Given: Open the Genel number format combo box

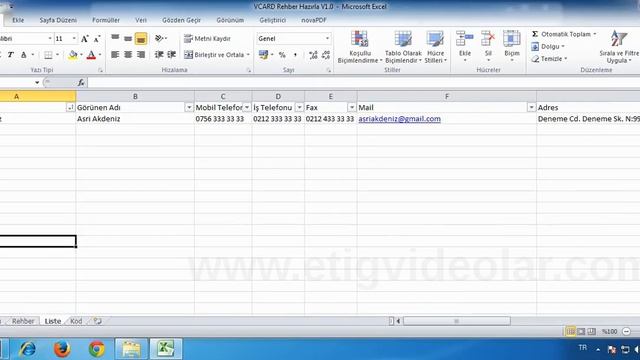Looking at the screenshot, I should coord(293,38).
